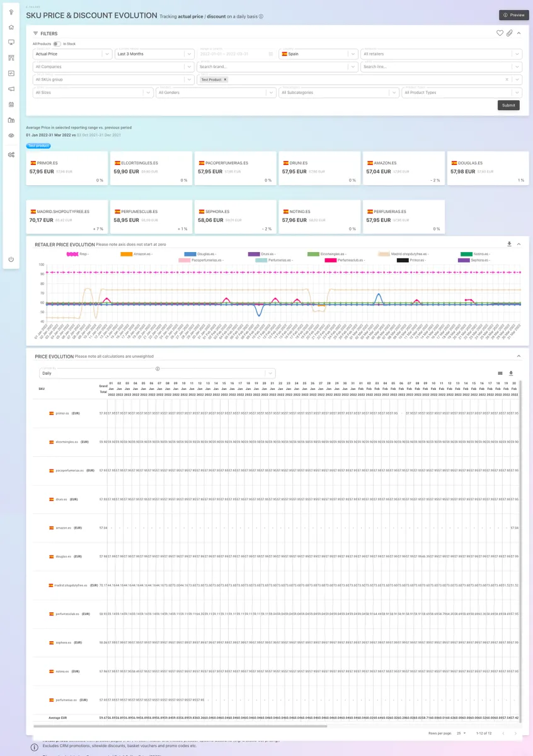This screenshot has width=533, height=756.
Task: Download the Price Evolution table
Action: 511,373
